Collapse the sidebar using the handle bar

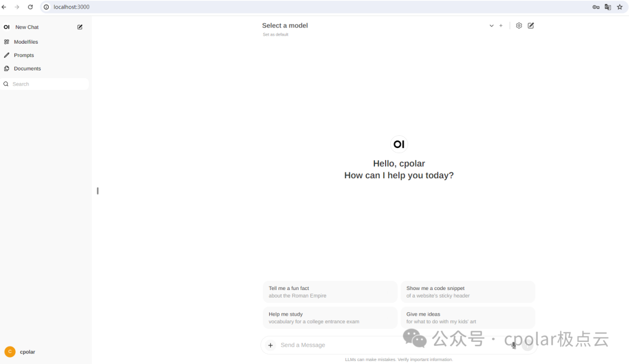click(97, 190)
